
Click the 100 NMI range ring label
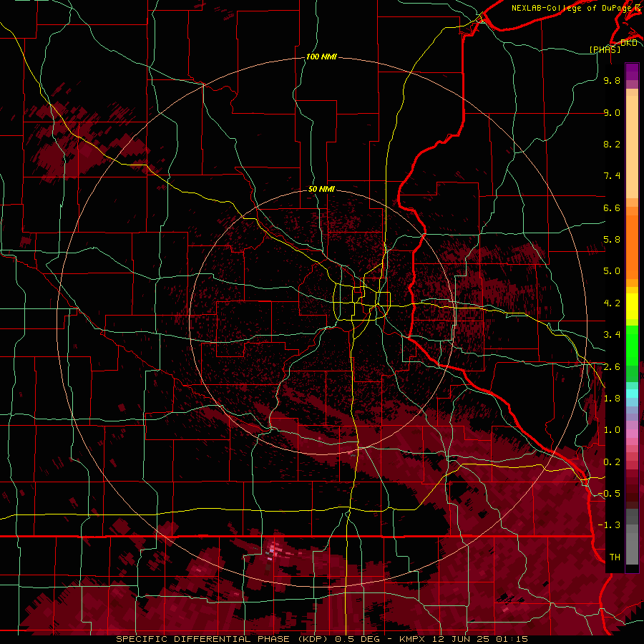(321, 57)
